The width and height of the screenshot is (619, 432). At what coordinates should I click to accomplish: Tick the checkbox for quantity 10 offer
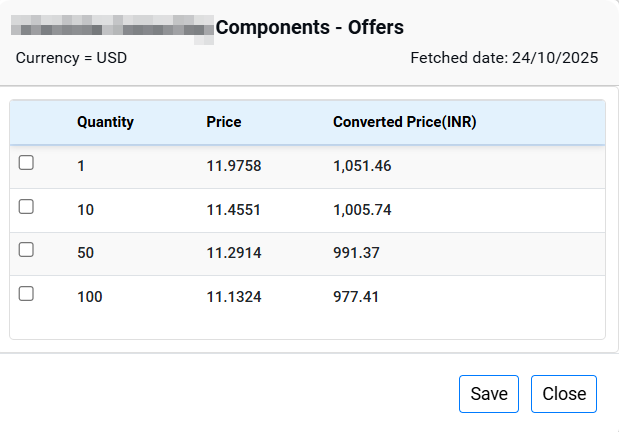27,207
